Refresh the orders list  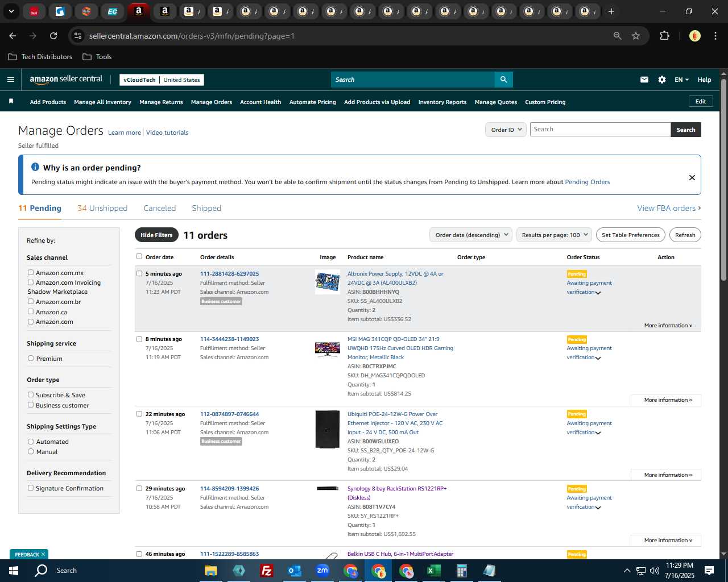coord(685,235)
